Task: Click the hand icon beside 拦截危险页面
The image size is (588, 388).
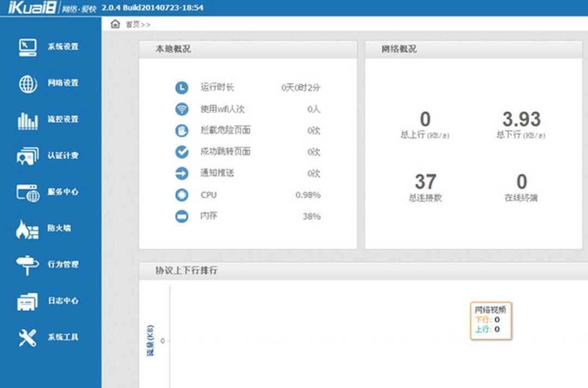Action: click(x=181, y=130)
